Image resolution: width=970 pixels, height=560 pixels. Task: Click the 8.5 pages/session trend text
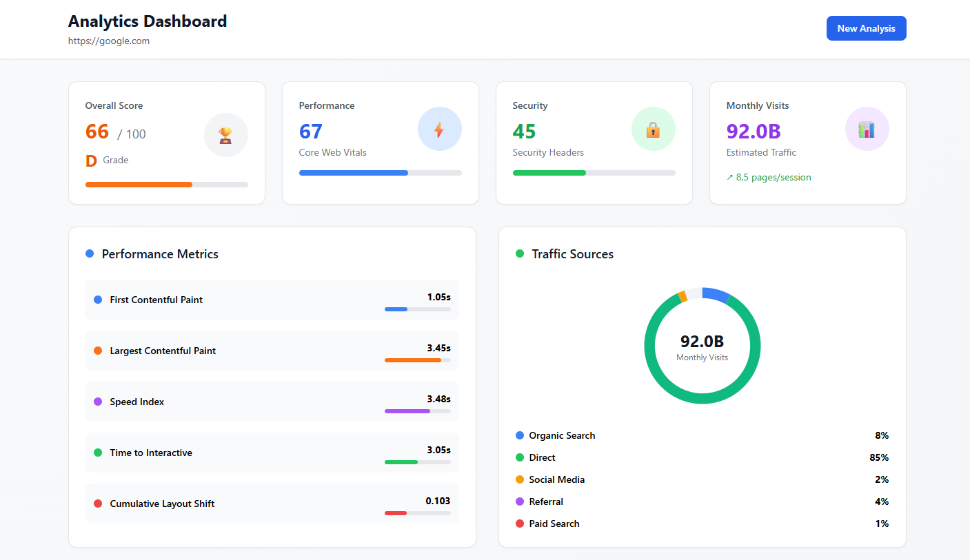tap(769, 177)
